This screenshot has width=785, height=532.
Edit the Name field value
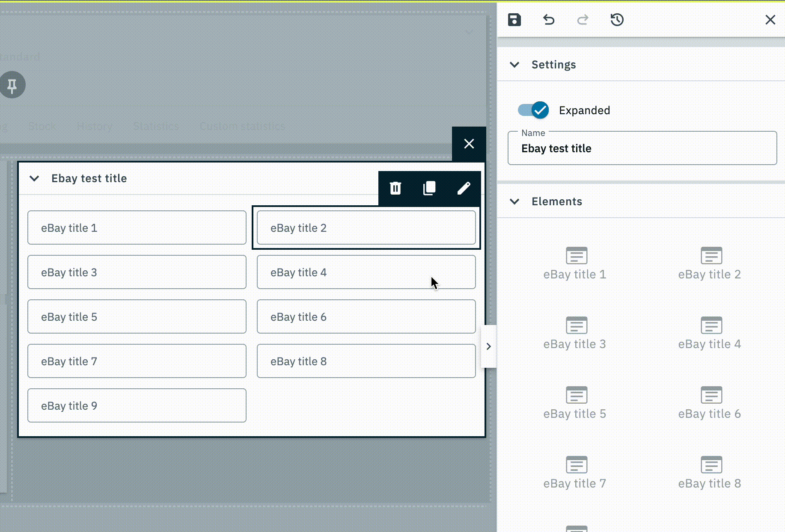point(642,148)
